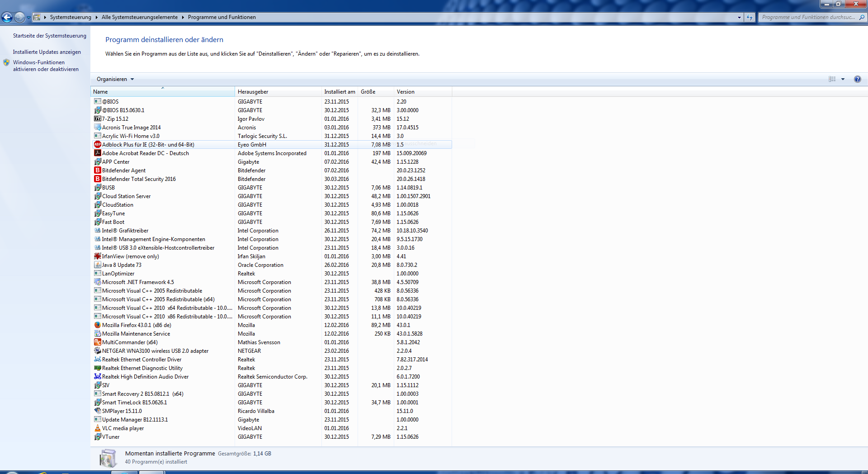The width and height of the screenshot is (868, 474).
Task: Click the SMPlayer 15.11.0 icon
Action: point(97,411)
